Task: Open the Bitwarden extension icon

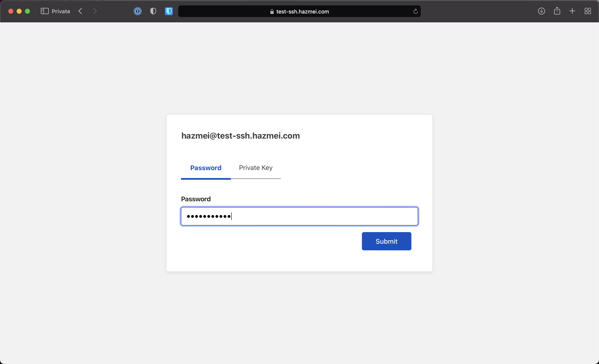Action: click(x=169, y=11)
